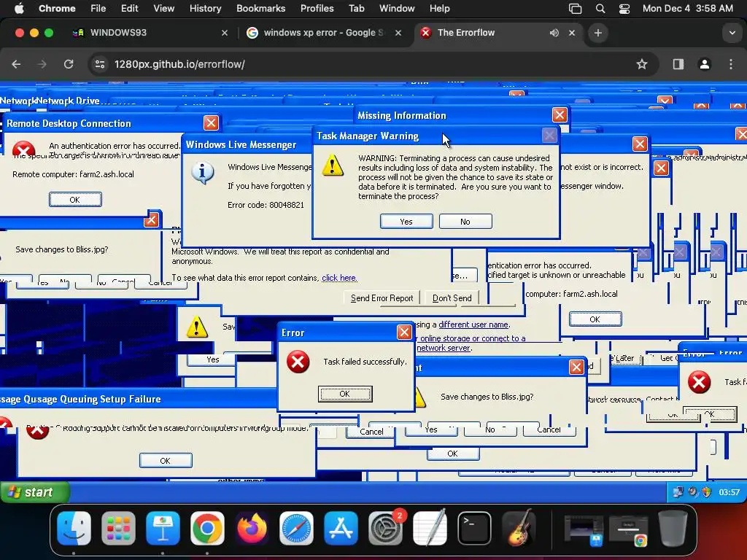
Task: Open Chrome from the Dock
Action: [207, 528]
